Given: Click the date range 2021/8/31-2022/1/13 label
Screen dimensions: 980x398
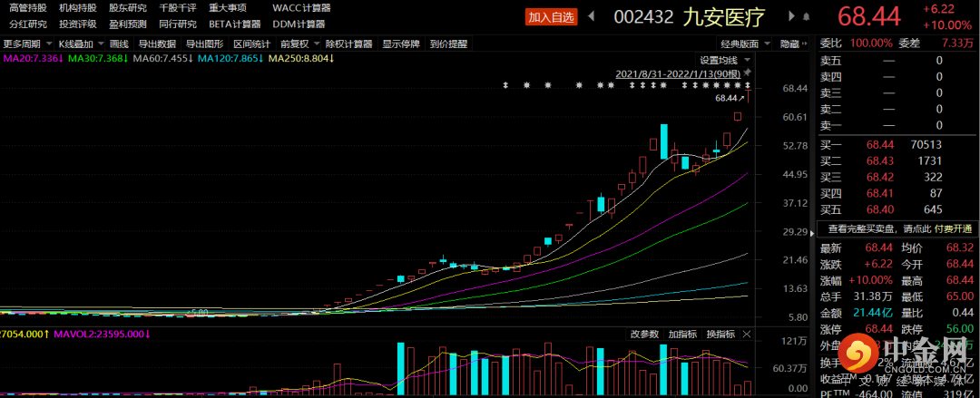Looking at the screenshot, I should [677, 73].
